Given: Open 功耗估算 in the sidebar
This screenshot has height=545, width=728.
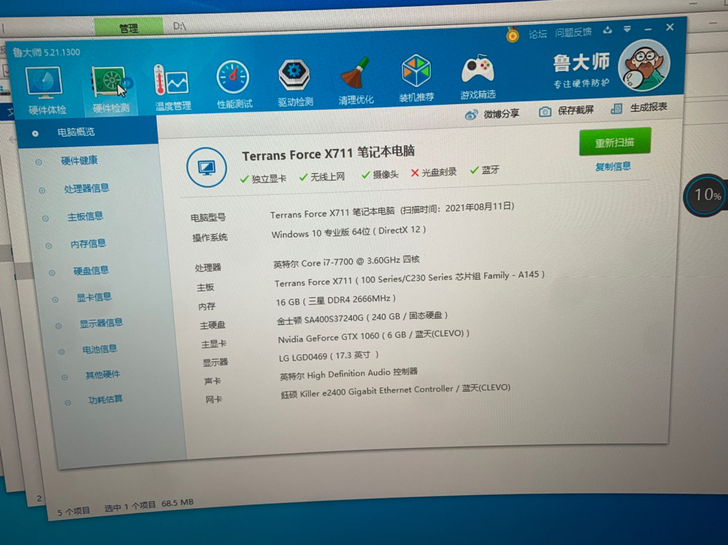Looking at the screenshot, I should [105, 399].
